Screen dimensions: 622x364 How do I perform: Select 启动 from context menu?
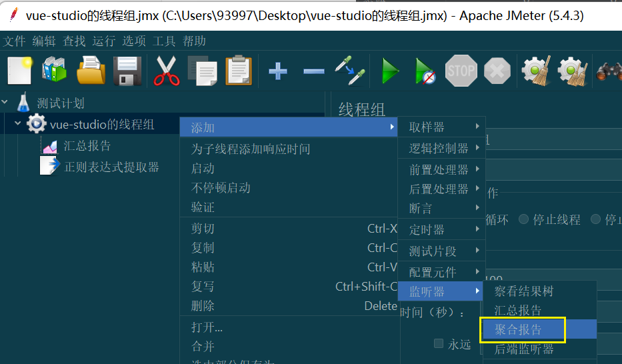tap(289, 169)
